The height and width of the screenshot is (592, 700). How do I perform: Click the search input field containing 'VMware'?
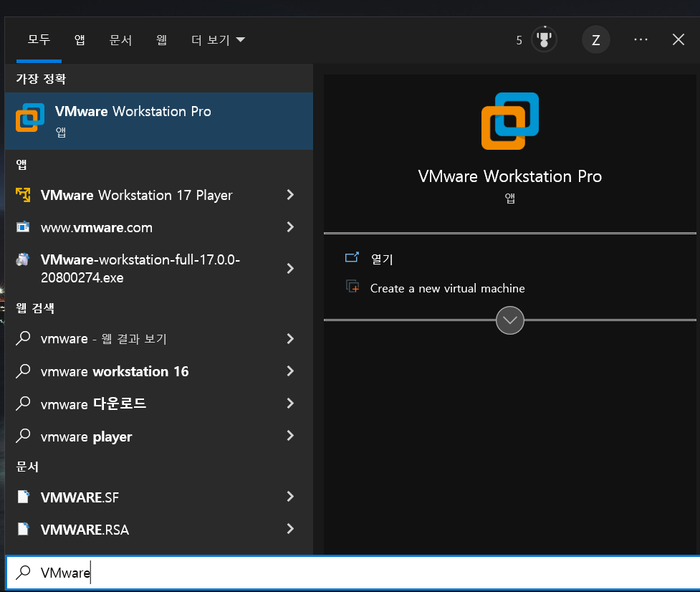coord(353,573)
